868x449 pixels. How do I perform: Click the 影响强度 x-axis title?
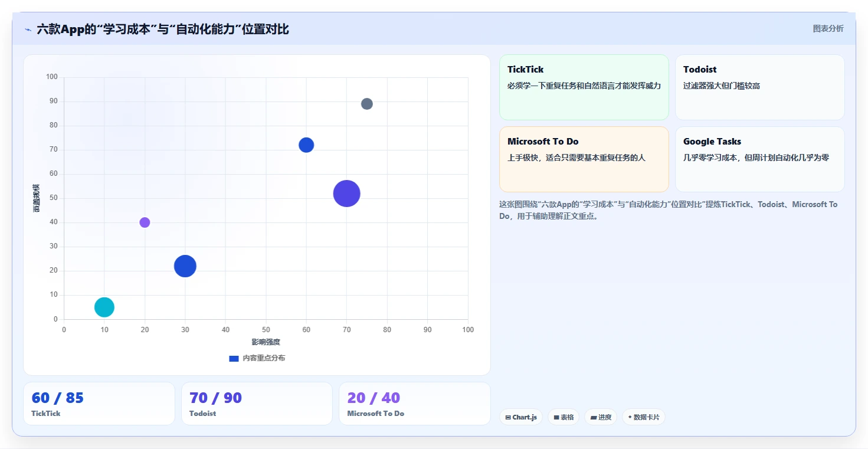[266, 342]
